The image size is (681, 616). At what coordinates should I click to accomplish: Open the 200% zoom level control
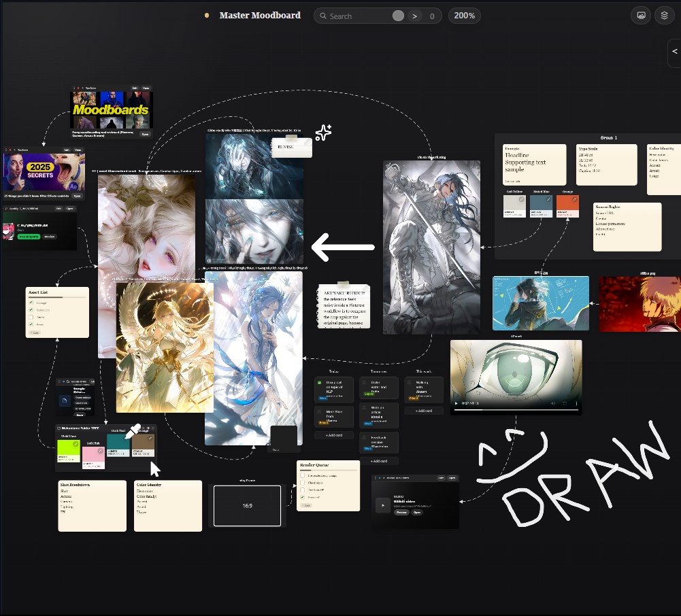464,16
